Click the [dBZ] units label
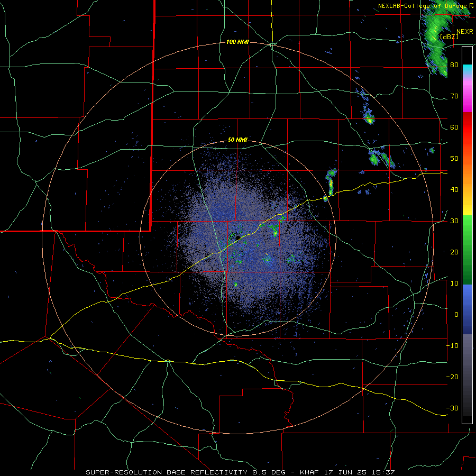The image size is (476, 476). click(449, 37)
